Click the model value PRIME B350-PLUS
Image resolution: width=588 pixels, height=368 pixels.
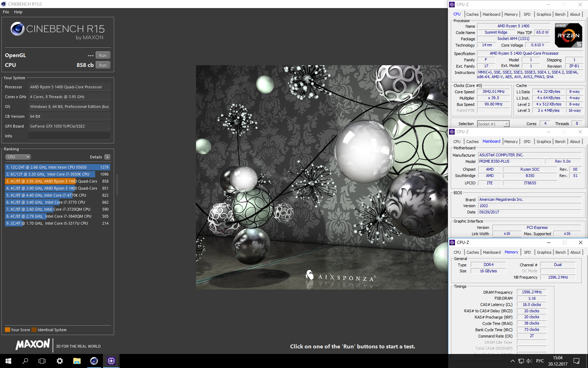511,161
